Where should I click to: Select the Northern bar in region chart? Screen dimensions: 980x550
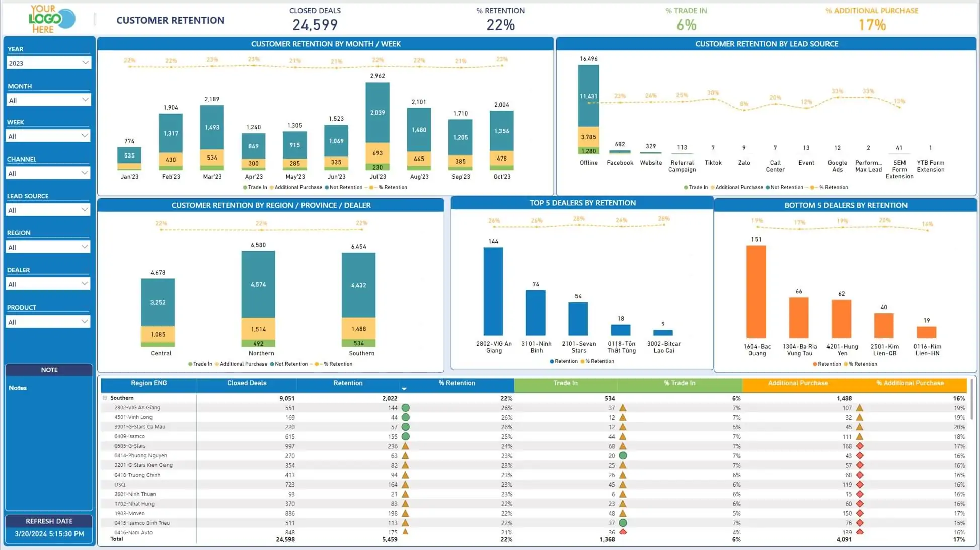258,298
